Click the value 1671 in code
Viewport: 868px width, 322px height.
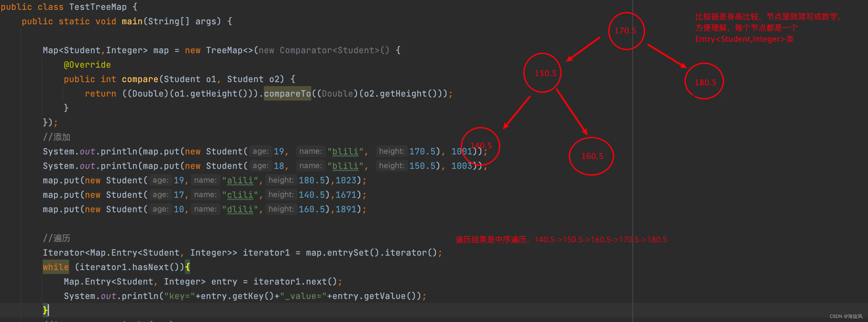click(346, 195)
